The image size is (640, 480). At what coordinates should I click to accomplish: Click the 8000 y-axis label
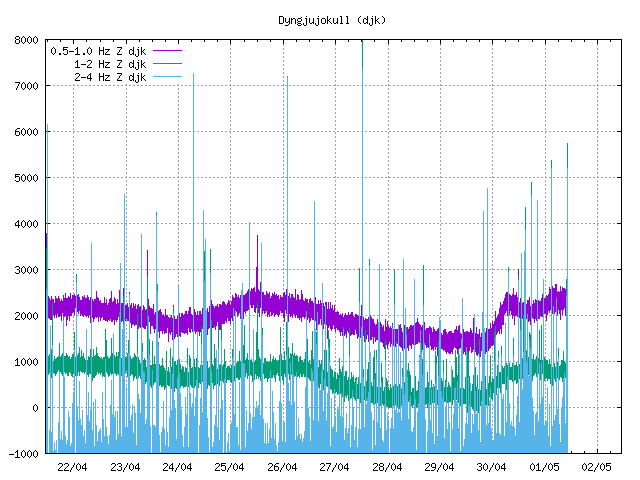coord(26,40)
